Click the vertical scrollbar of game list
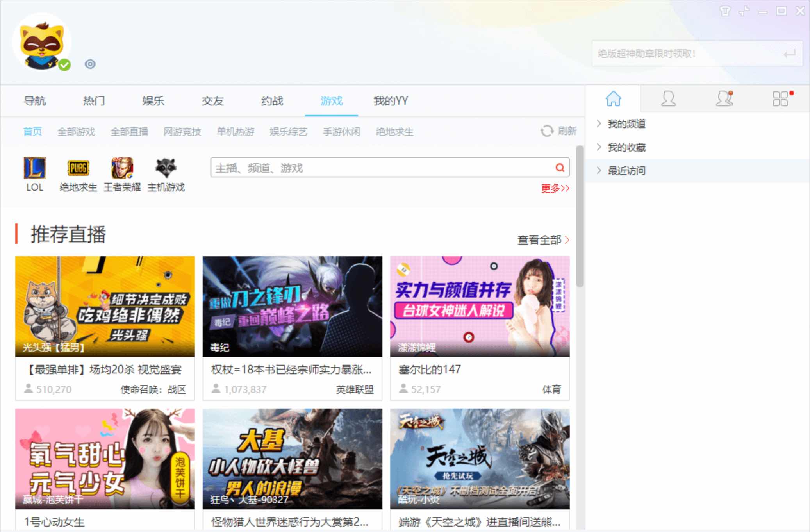 [x=580, y=217]
